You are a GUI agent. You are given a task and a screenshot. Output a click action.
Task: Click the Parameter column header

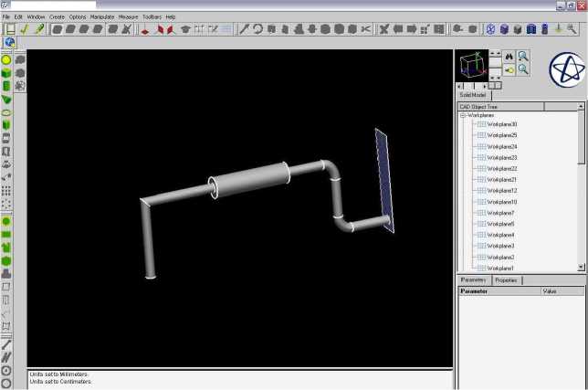click(499, 291)
